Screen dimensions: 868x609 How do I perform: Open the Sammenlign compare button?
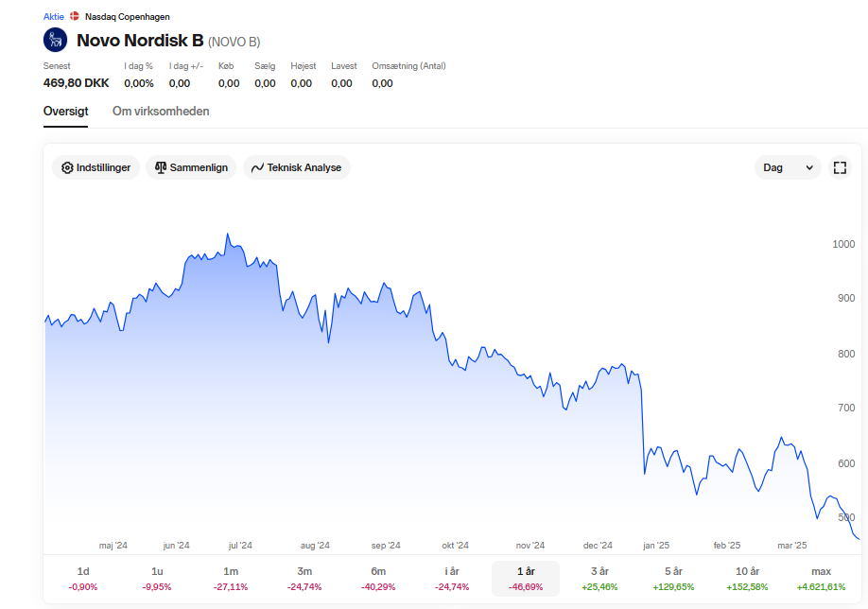click(191, 167)
